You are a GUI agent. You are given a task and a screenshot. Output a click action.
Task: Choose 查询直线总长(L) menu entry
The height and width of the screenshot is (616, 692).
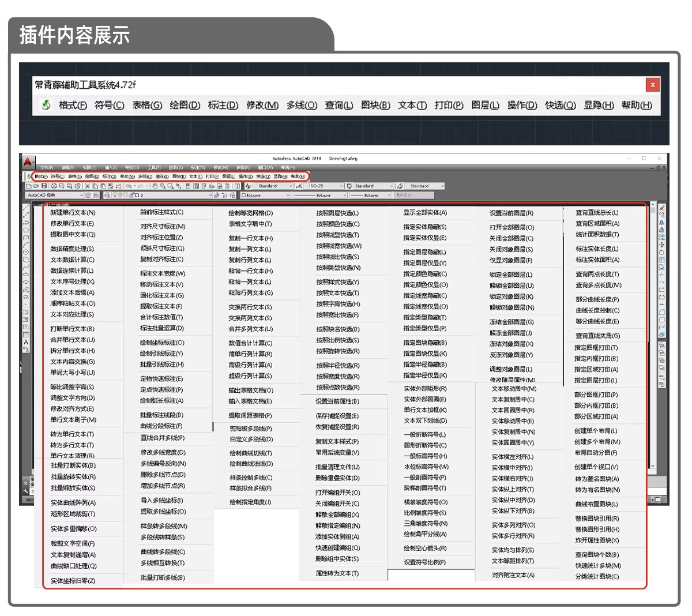597,213
